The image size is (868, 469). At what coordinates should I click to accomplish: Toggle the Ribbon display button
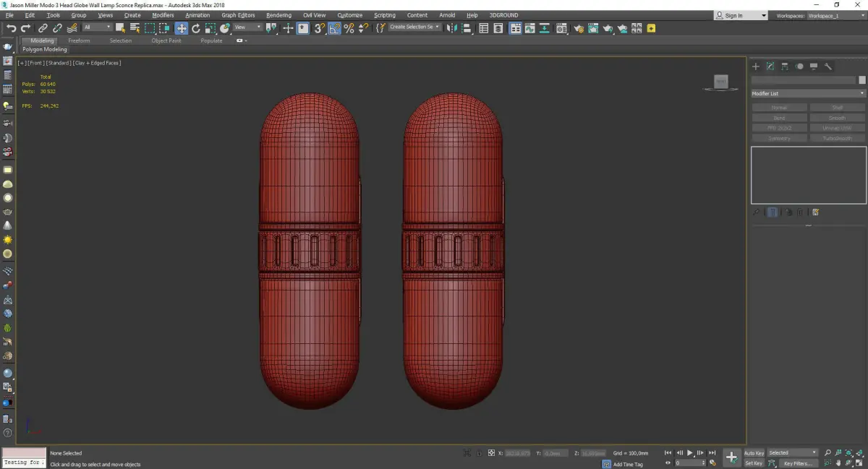[516, 28]
